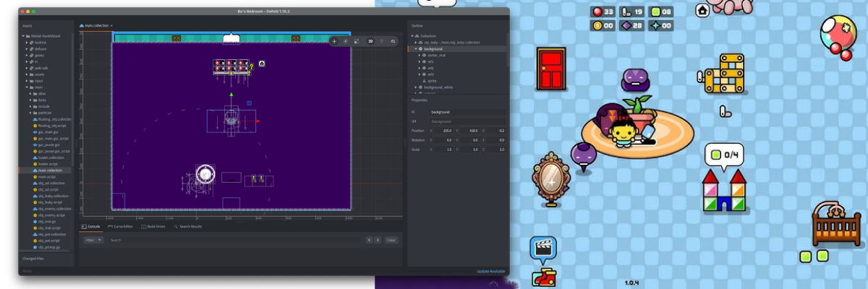Collapse the main folder in Assets
This screenshot has width=868, height=289.
pos(27,87)
